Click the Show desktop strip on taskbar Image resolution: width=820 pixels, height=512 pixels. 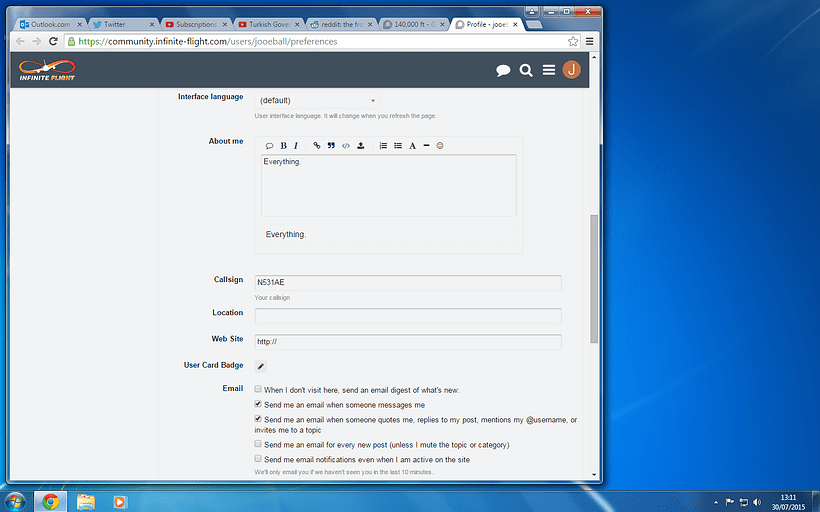[x=816, y=502]
